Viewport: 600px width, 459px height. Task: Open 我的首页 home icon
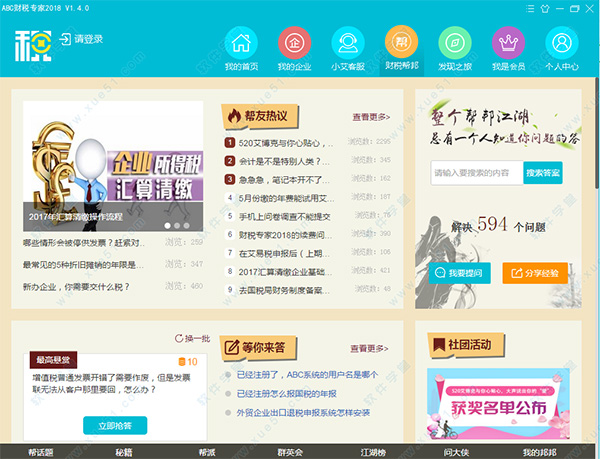(x=241, y=43)
